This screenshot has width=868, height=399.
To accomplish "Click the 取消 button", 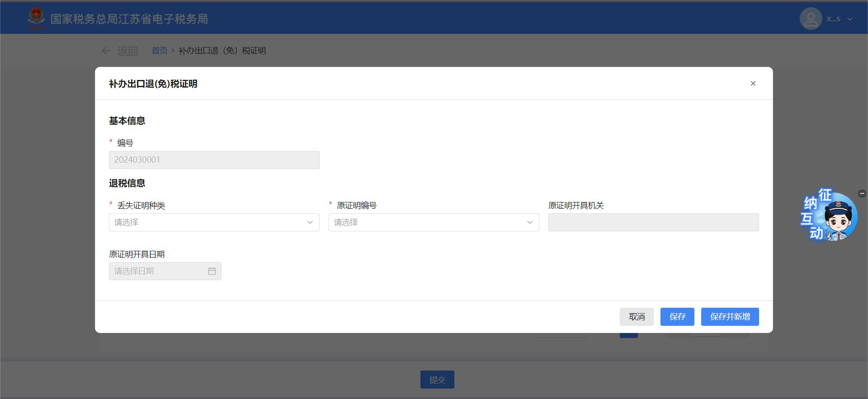I will pos(637,317).
